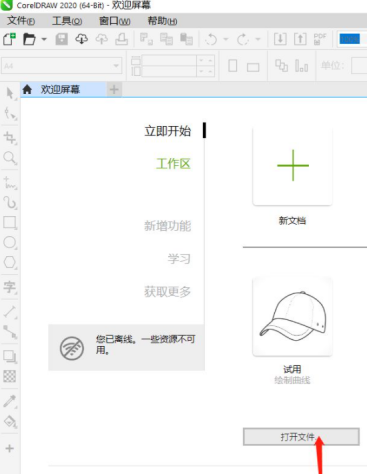Click the page height stepper arrows

[x=205, y=71]
